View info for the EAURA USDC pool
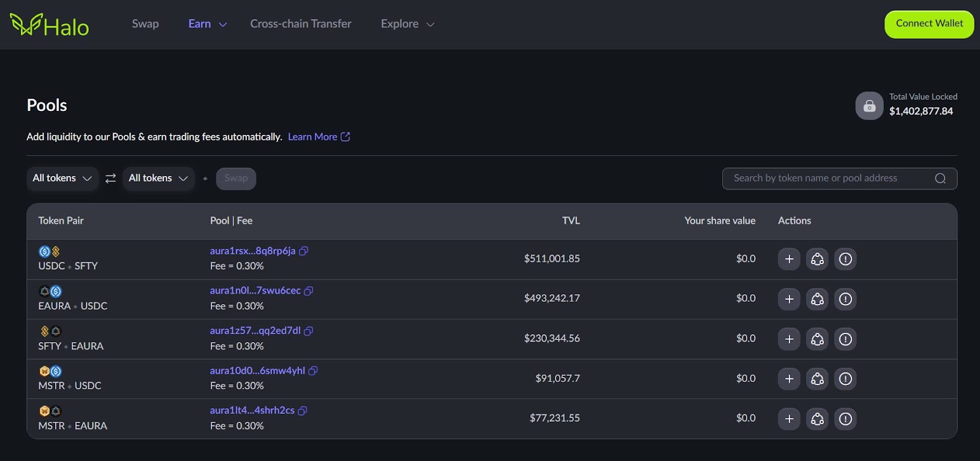 tap(845, 299)
